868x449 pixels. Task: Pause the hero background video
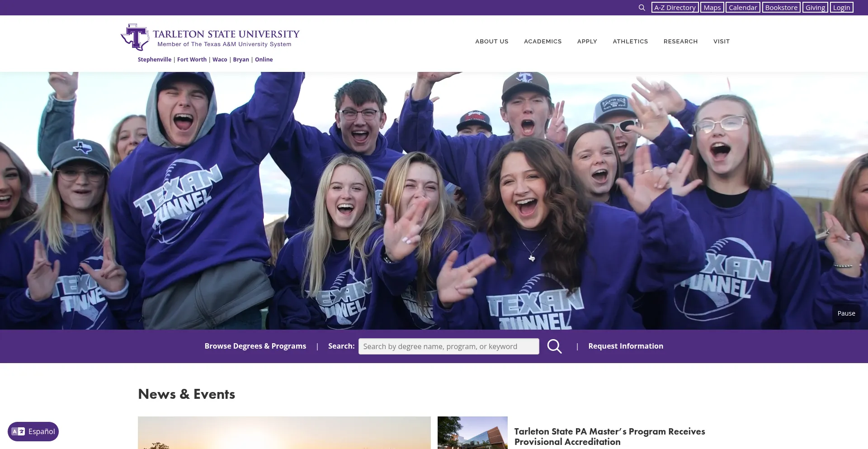pyautogui.click(x=846, y=313)
